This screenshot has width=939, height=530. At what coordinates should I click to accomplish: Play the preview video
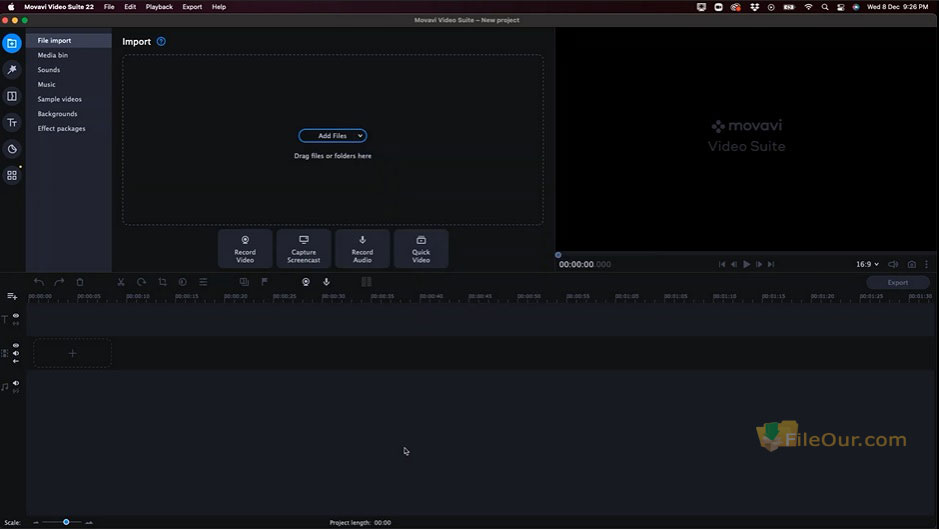click(x=746, y=264)
